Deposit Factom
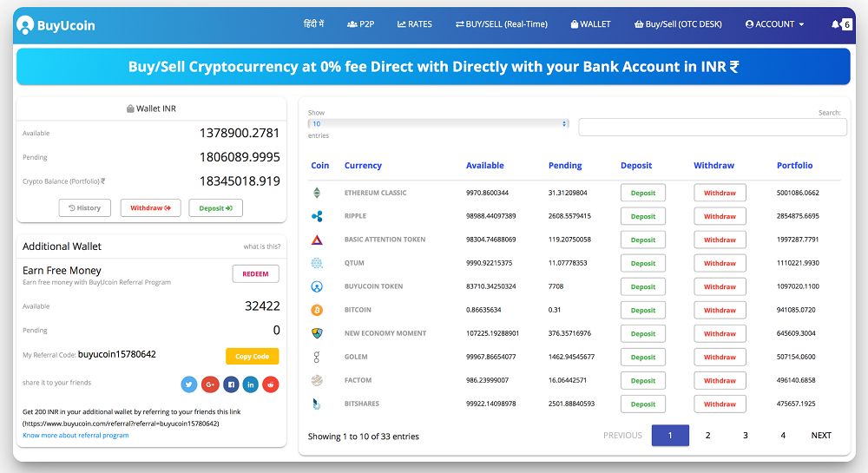This screenshot has height=473, width=868. tap(642, 381)
